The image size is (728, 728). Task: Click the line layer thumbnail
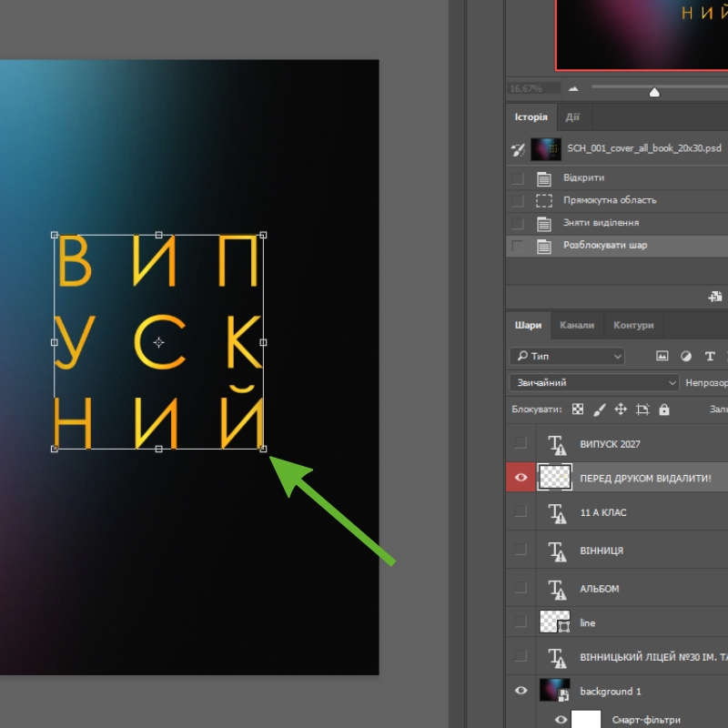coord(554,622)
